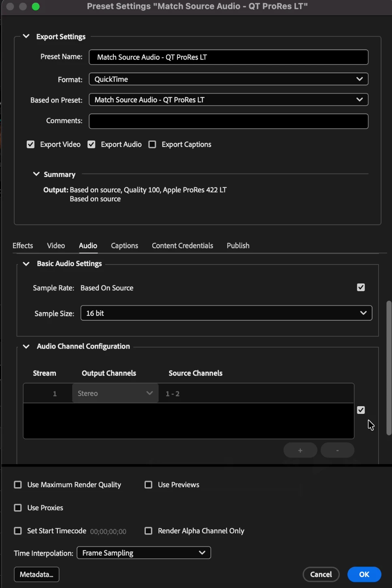Click the Metadata button
Viewport: 392px width, 588px height.
coord(36,575)
